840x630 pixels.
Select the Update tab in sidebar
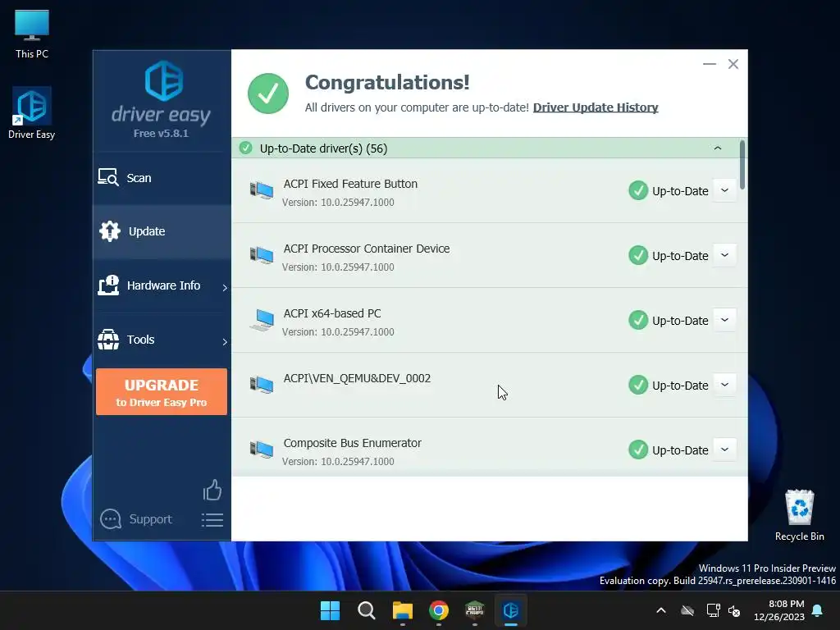coord(162,231)
